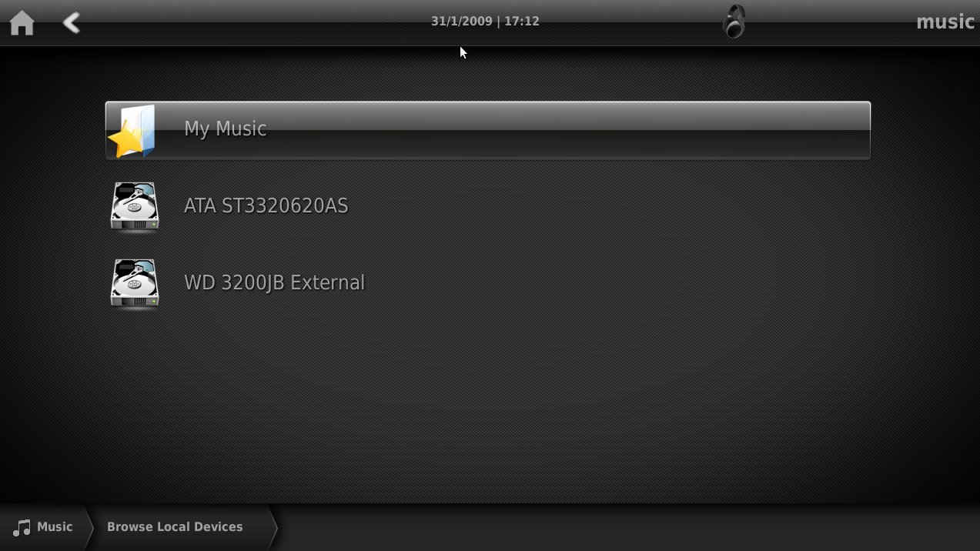Browse the WD 3200JB External device label
This screenshot has height=551, width=980.
pyautogui.click(x=274, y=282)
